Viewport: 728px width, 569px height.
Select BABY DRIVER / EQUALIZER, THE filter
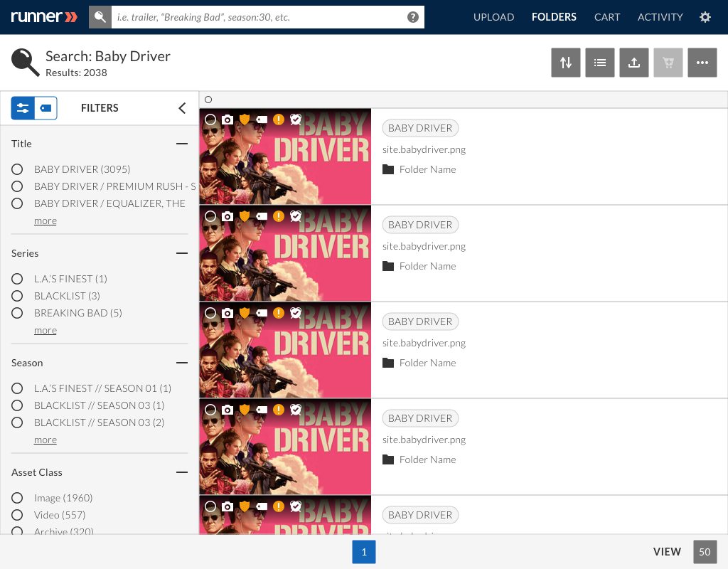pyautogui.click(x=17, y=203)
